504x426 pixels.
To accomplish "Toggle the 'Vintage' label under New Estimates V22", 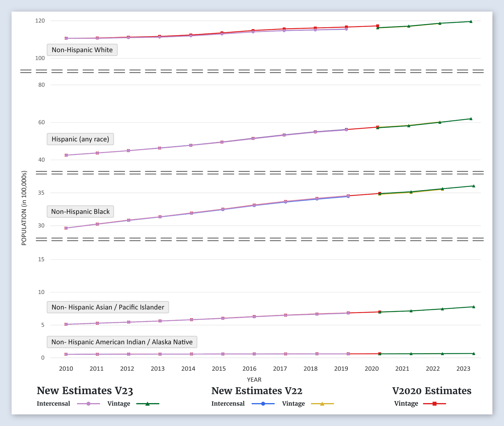I will click(293, 404).
